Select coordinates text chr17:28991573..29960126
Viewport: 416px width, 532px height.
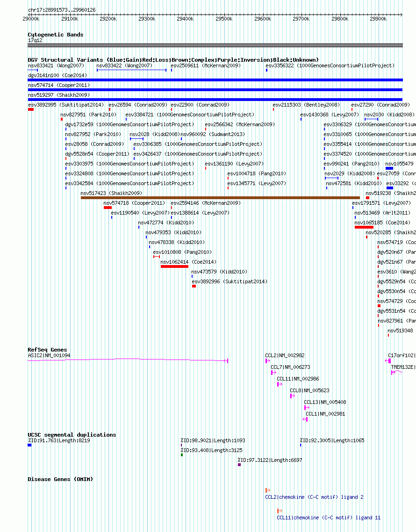point(62,10)
